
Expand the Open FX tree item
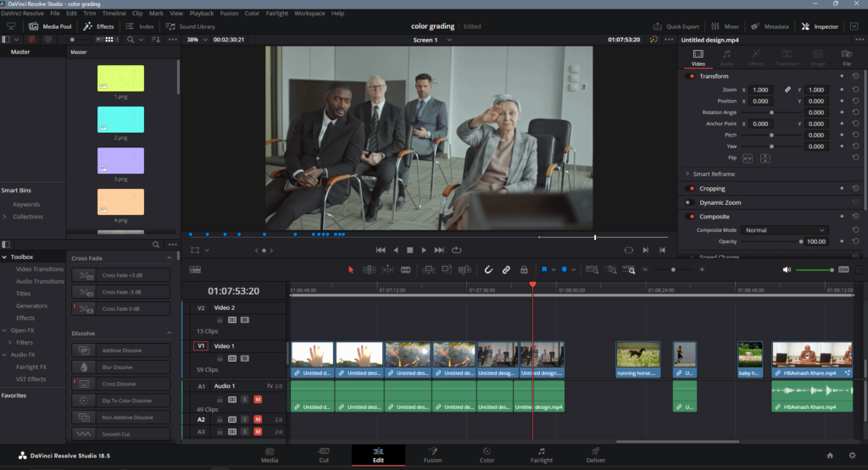point(4,330)
